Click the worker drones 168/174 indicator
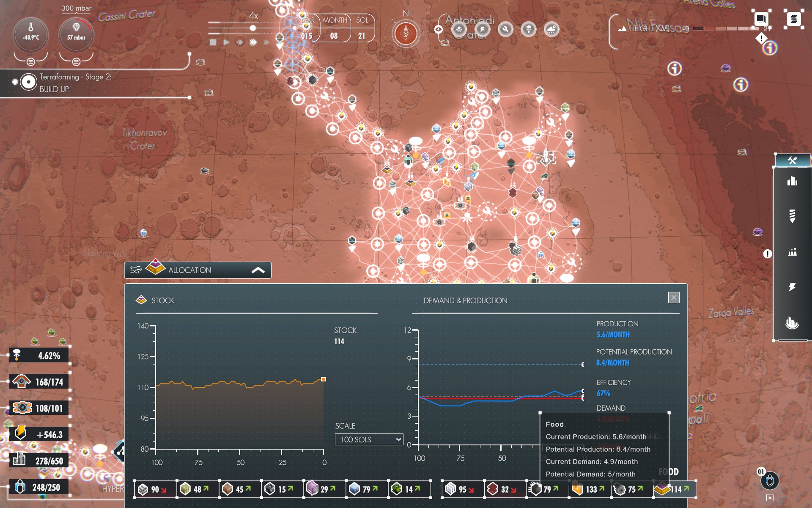This screenshot has height=508, width=812. tap(40, 382)
